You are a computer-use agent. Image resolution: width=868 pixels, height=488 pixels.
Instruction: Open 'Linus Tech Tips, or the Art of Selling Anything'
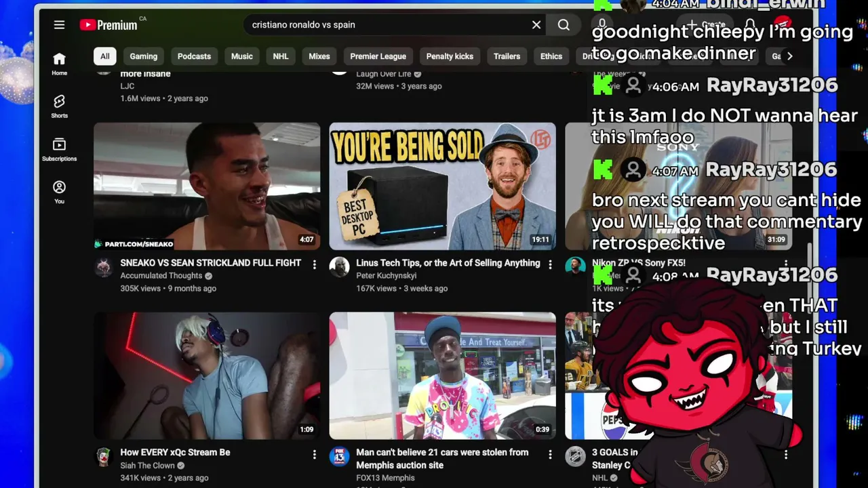(x=448, y=263)
